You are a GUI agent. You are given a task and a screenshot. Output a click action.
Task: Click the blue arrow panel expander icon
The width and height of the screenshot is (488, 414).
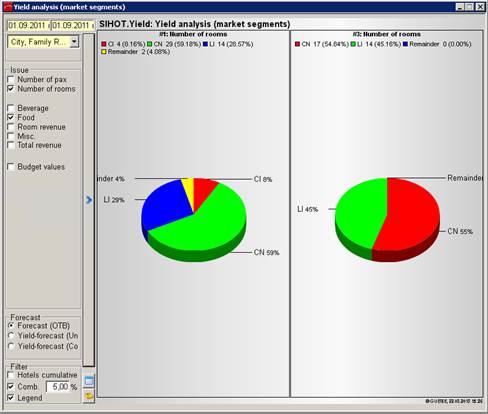pyautogui.click(x=89, y=200)
